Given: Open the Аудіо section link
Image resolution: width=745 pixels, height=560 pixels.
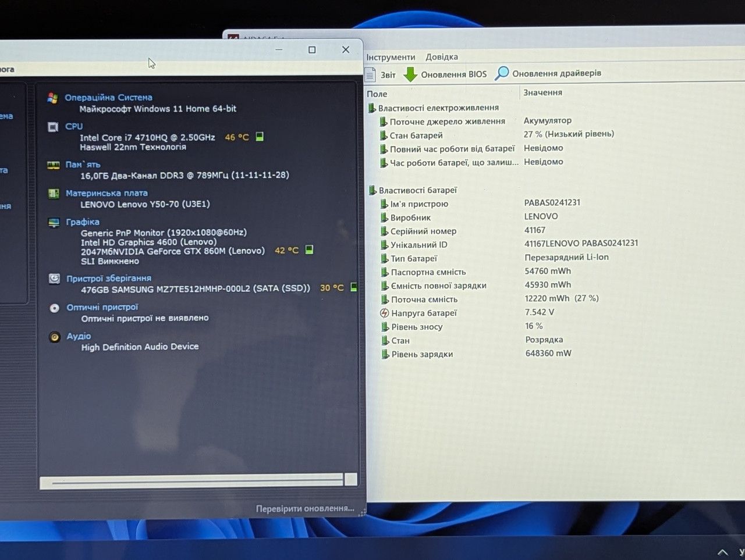Looking at the screenshot, I should tap(79, 336).
